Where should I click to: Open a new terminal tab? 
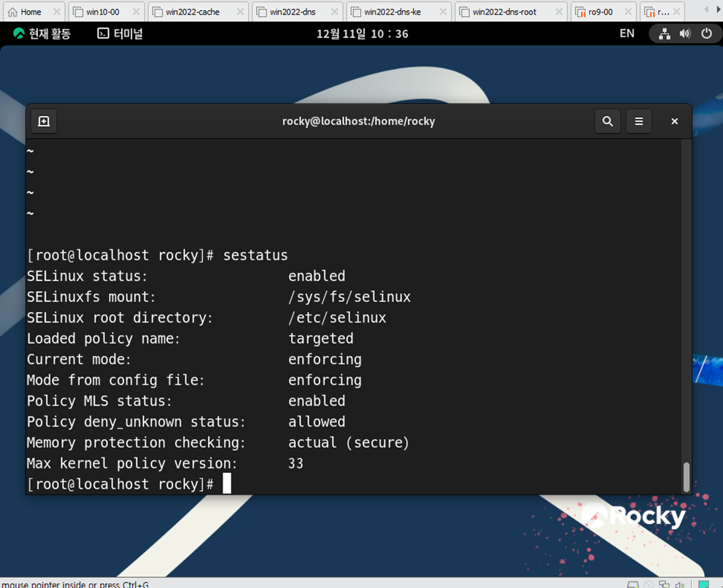44,121
